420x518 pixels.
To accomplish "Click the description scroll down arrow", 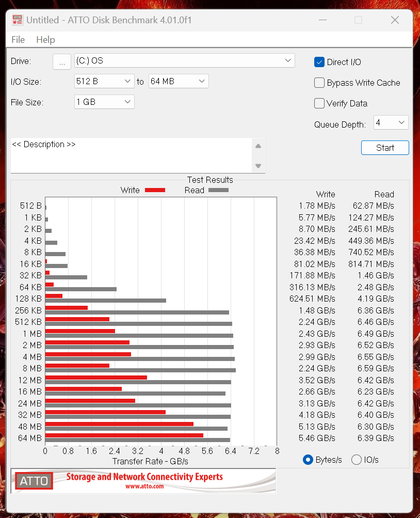I will point(259,166).
